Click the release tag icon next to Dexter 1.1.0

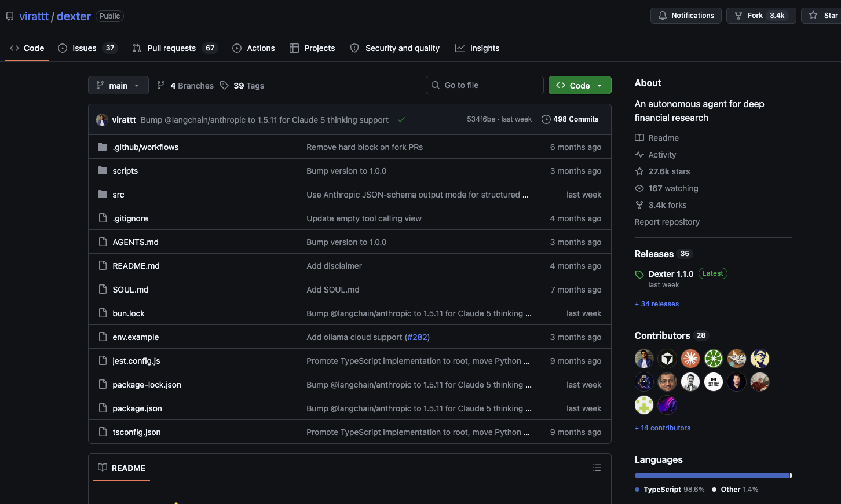[x=639, y=275]
